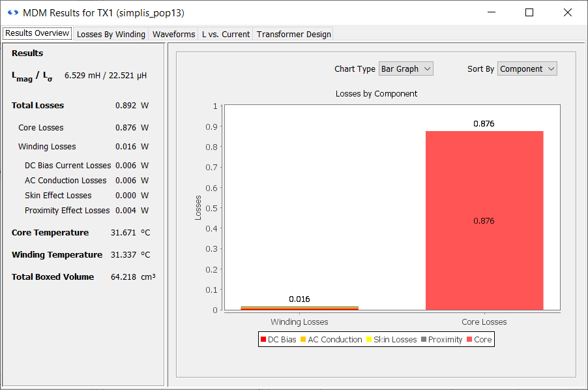588x390 pixels.
Task: Show the Transformer Design tab
Action: point(293,34)
